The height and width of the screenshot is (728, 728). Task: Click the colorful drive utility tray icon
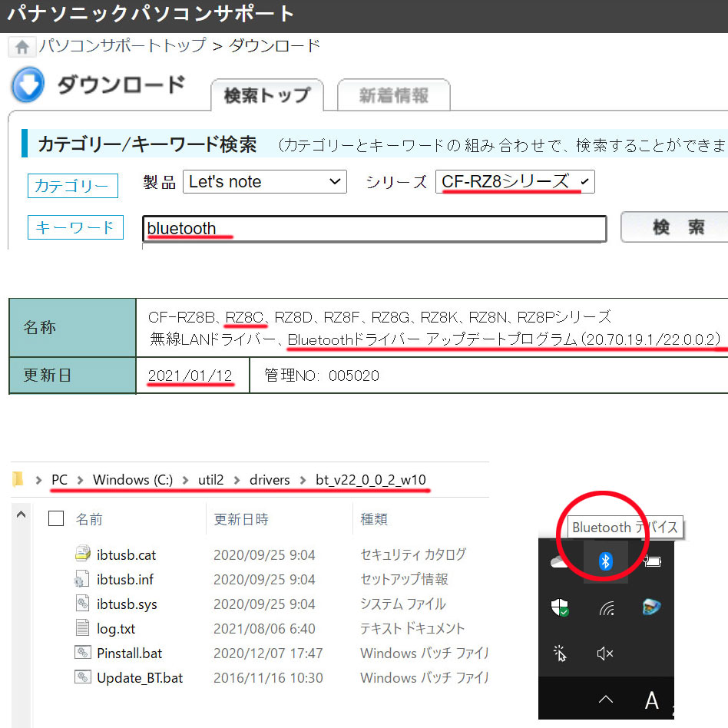(x=651, y=607)
